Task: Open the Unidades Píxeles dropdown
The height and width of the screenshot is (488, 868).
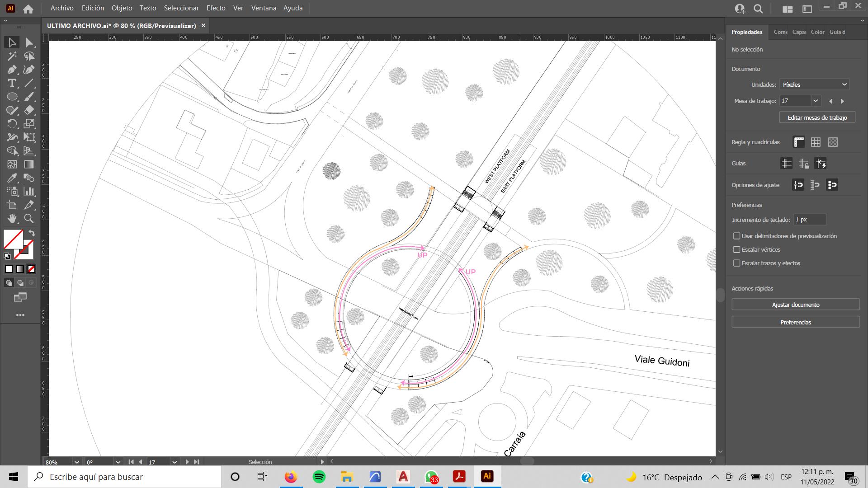Action: (814, 84)
